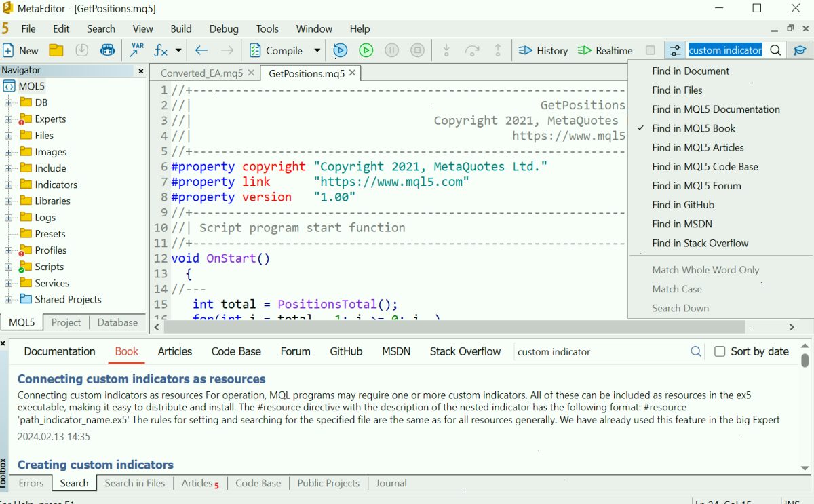The height and width of the screenshot is (504, 814).
Task: Select the Shared Projects tree item
Action: tap(68, 299)
